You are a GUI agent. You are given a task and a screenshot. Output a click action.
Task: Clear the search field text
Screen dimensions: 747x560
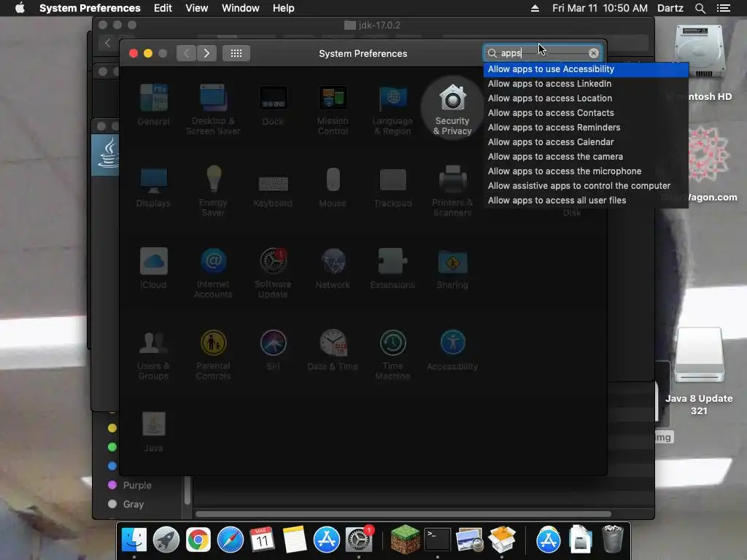[594, 53]
